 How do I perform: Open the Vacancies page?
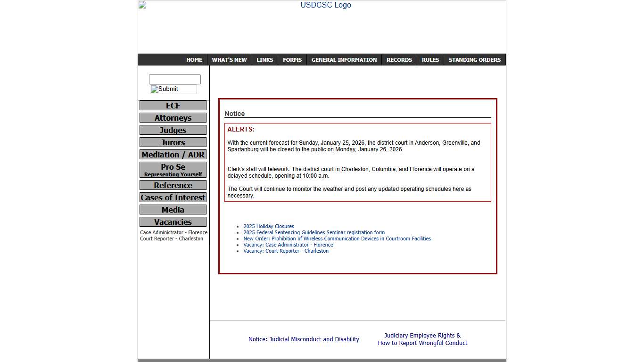pos(173,222)
